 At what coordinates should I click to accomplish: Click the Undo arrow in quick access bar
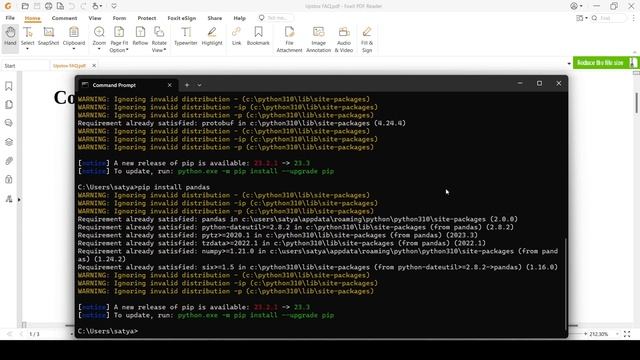click(x=72, y=6)
